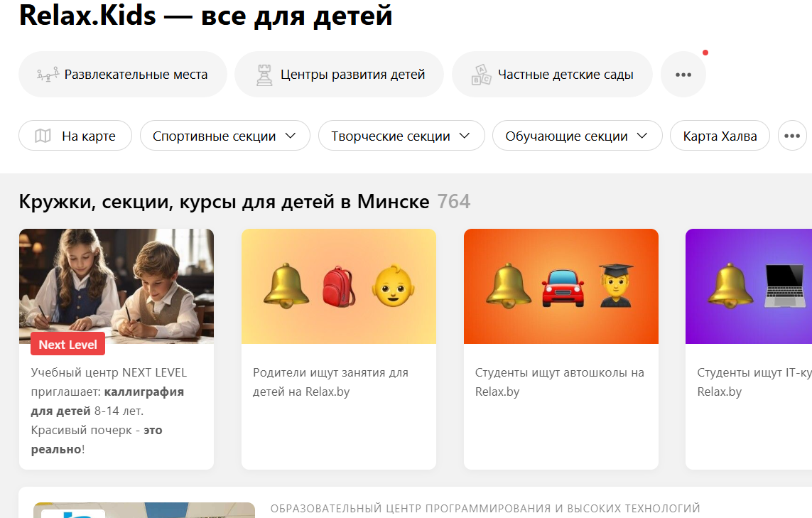Open the bell, car and graduate banner

(x=561, y=286)
